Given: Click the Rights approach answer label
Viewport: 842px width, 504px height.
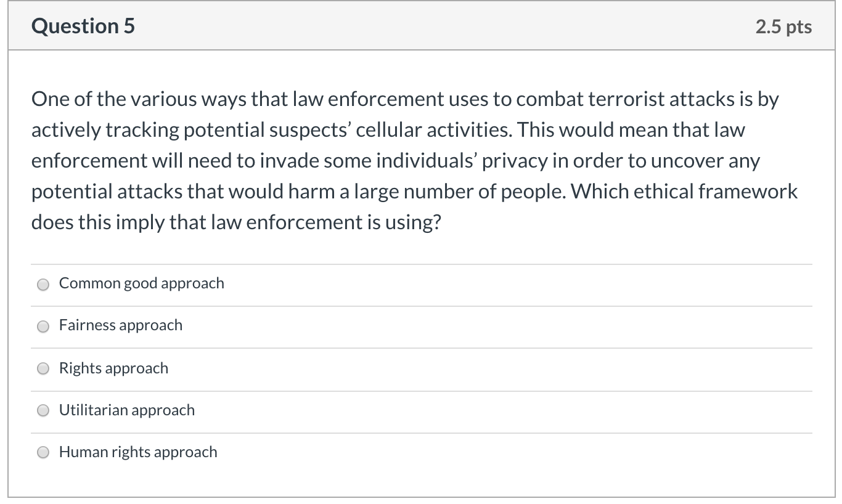Looking at the screenshot, I should tap(113, 368).
